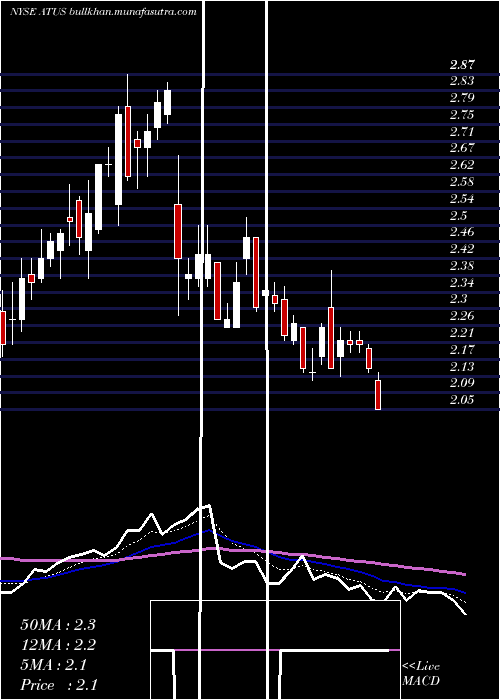This screenshot has height=700, width=500.
Task: Click the 2.38 price axis label
Action: point(462,266)
